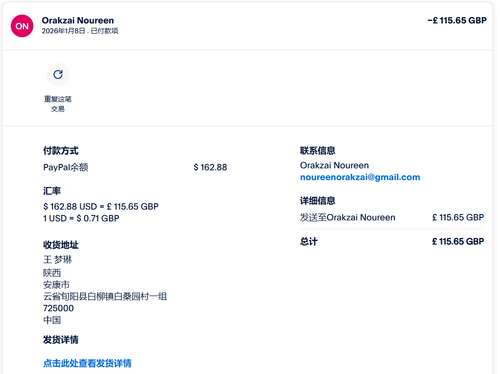Click the 2026年1月8日 已付款项 date line
Screen dimensions: 500x374
click(x=80, y=31)
